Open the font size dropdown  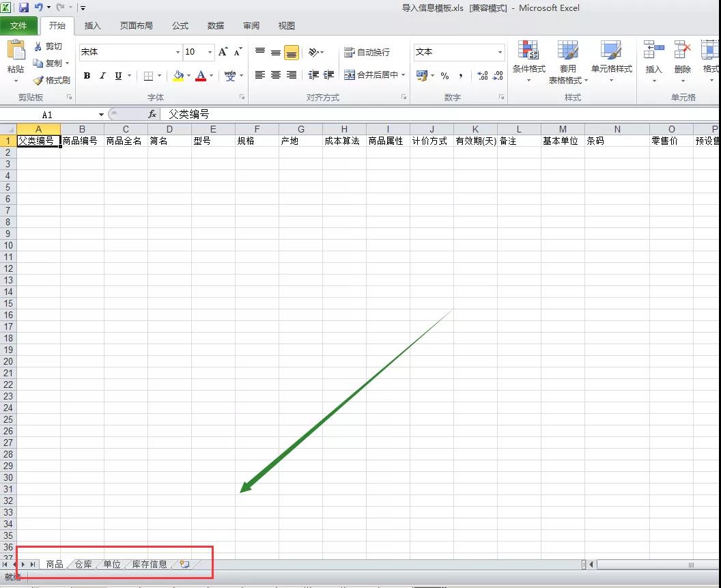coord(210,52)
